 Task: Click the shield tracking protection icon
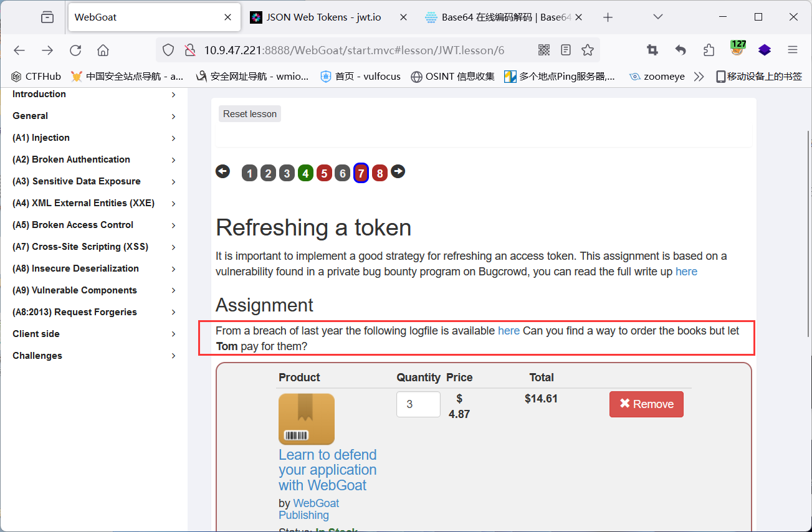[168, 50]
